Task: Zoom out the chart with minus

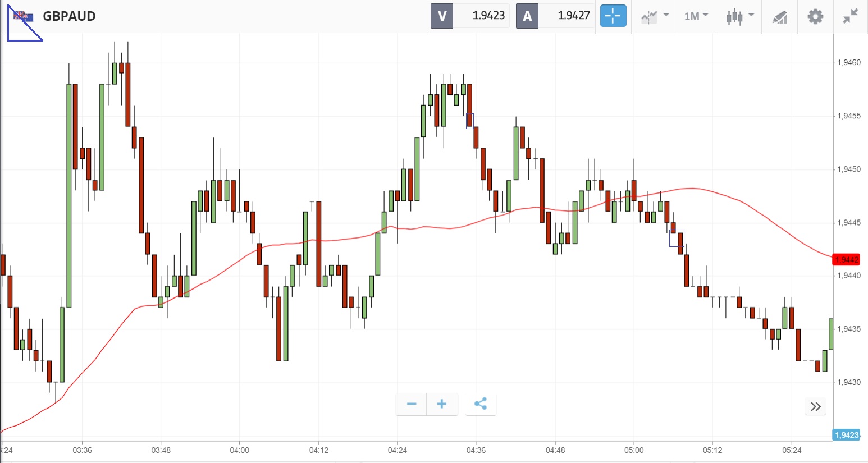Action: [412, 404]
